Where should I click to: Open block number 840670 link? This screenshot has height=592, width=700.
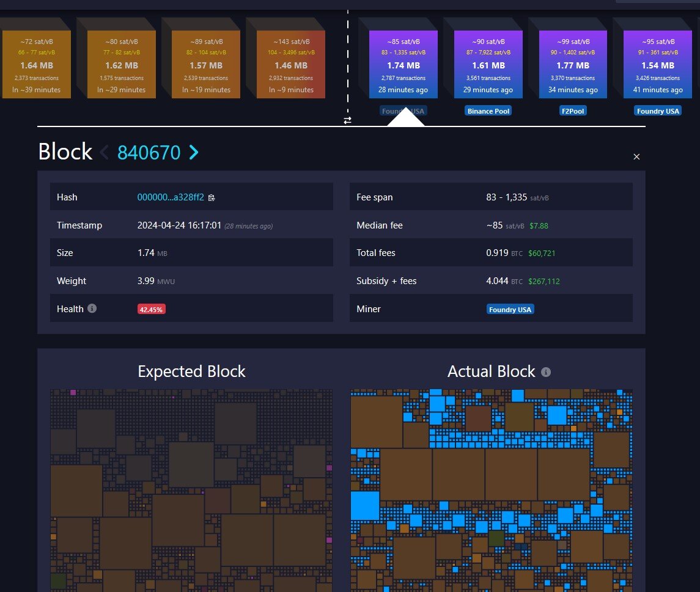(149, 153)
